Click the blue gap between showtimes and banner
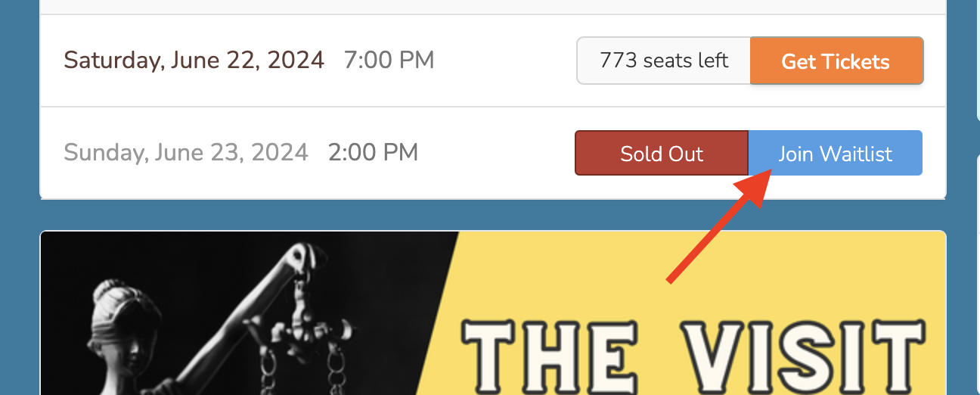The image size is (980, 395). [492, 216]
